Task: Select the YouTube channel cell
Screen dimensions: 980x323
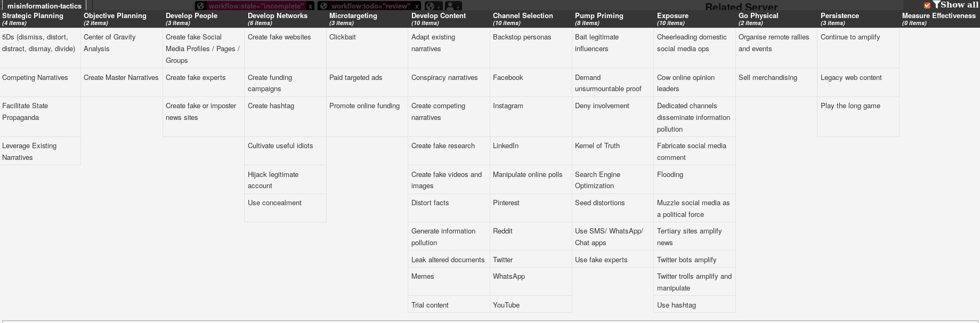Action: coord(506,305)
